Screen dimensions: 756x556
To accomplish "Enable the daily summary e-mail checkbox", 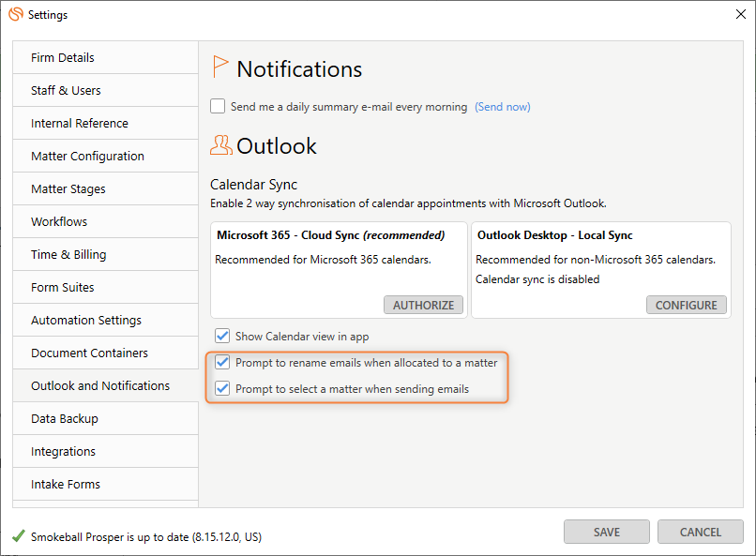I will pyautogui.click(x=218, y=106).
